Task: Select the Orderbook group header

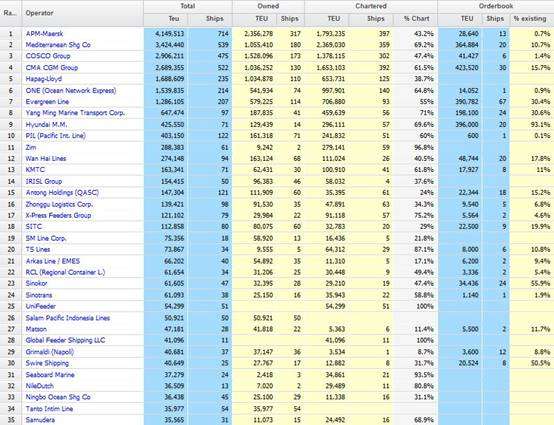Action: tap(496, 6)
